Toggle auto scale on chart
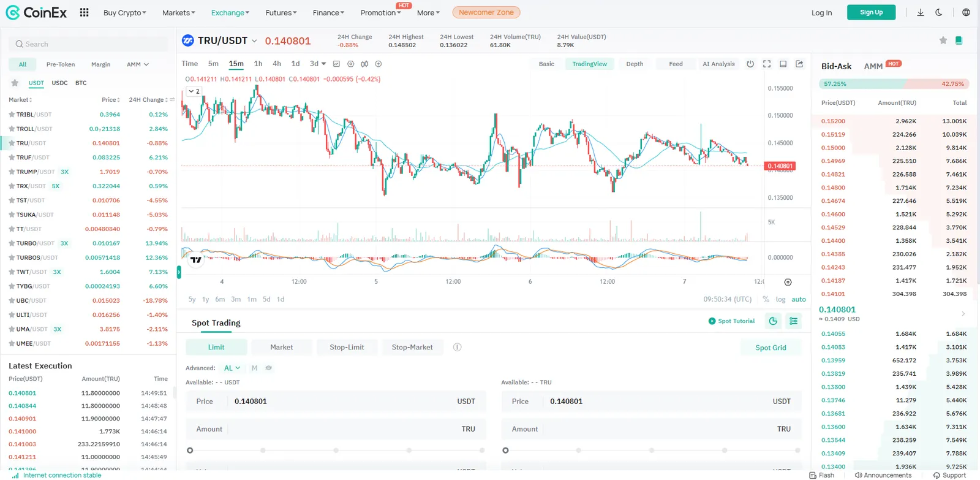The width and height of the screenshot is (980, 480). point(799,299)
